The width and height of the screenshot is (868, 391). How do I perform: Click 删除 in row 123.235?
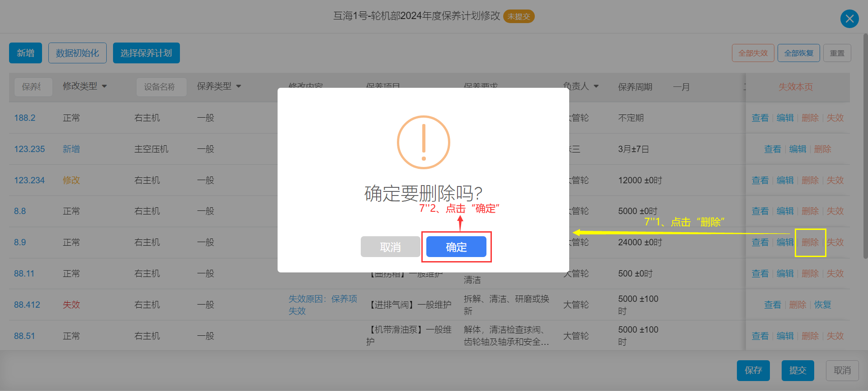coord(823,149)
